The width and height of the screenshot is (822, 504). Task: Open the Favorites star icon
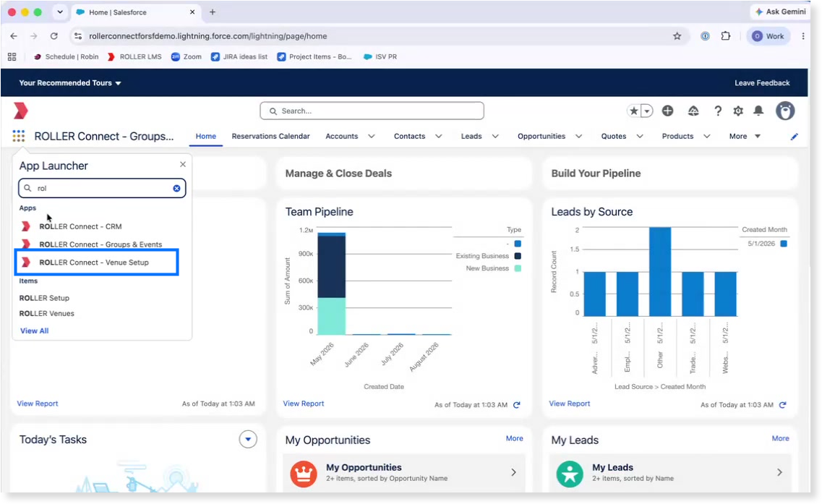[x=634, y=111]
